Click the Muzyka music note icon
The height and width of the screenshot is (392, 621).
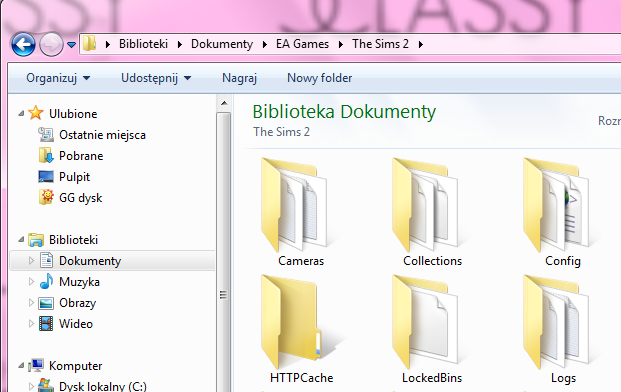point(46,281)
